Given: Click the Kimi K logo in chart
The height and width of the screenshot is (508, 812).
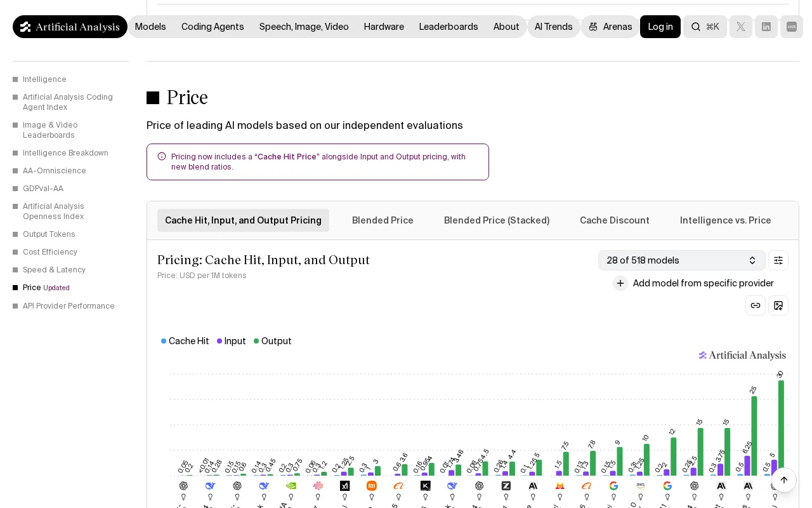Looking at the screenshot, I should [x=426, y=486].
